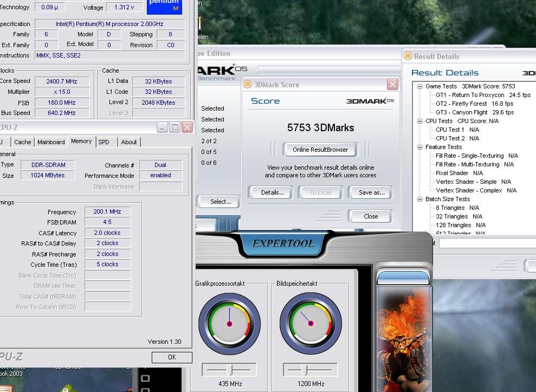Click the Frequency value 200.1 MHz

pos(107,211)
